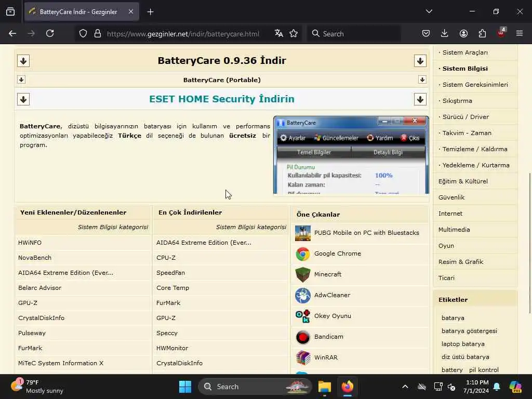Click right download arrow beside BatteryCare 0.9.36 İndir
532x399 pixels.
click(x=420, y=61)
